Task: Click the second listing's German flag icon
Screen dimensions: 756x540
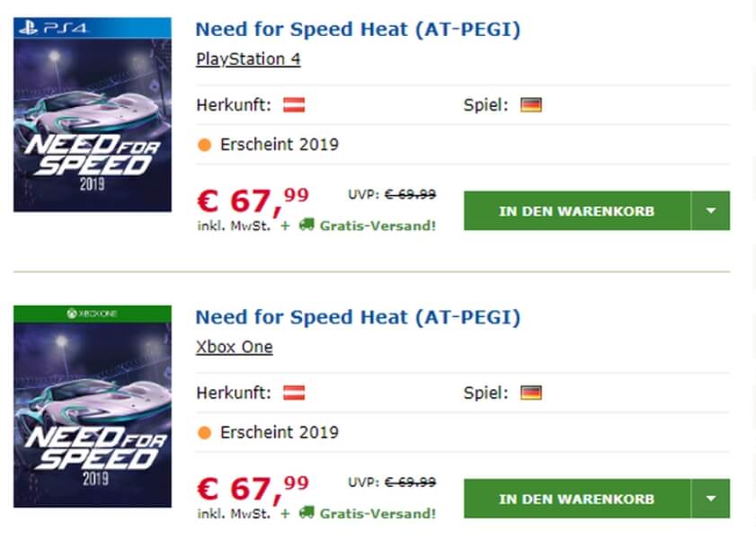Action: 532,392
